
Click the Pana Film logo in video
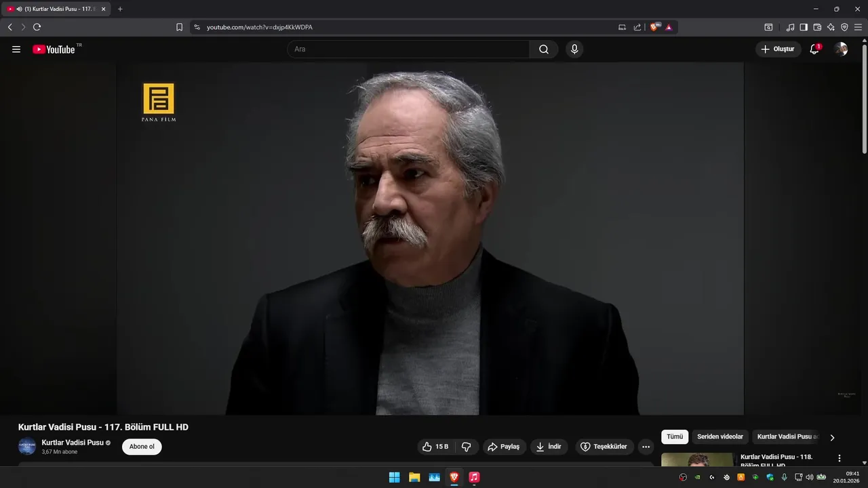coord(159,102)
